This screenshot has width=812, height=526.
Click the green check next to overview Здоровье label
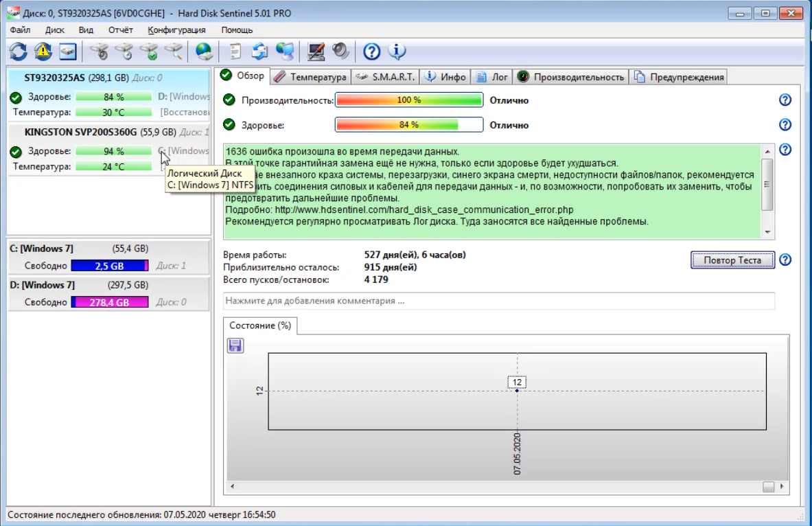point(229,125)
